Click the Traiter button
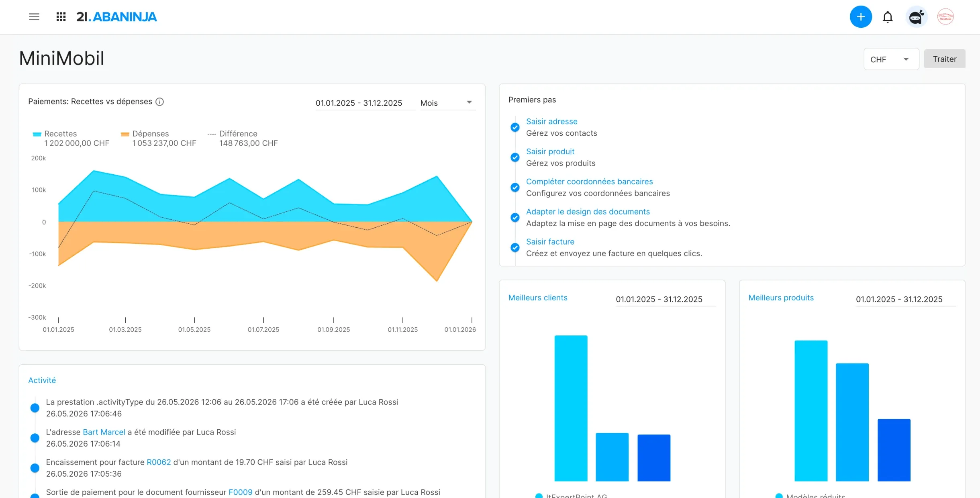This screenshot has width=980, height=498. point(944,59)
